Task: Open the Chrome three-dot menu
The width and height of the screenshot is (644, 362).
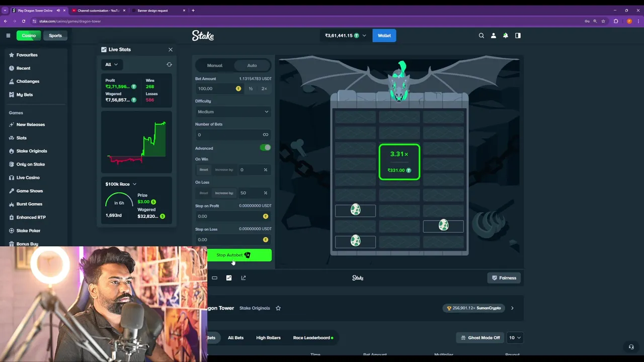Action: [x=639, y=21]
